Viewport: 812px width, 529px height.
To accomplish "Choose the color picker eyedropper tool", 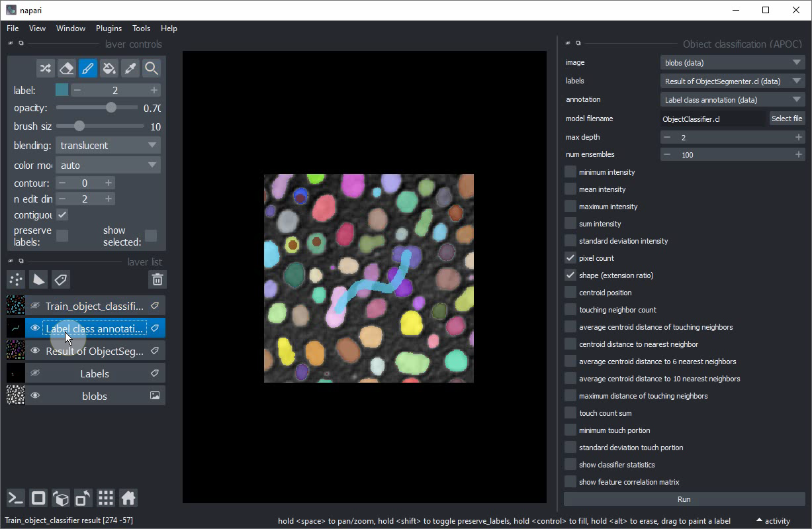I will pyautogui.click(x=130, y=68).
